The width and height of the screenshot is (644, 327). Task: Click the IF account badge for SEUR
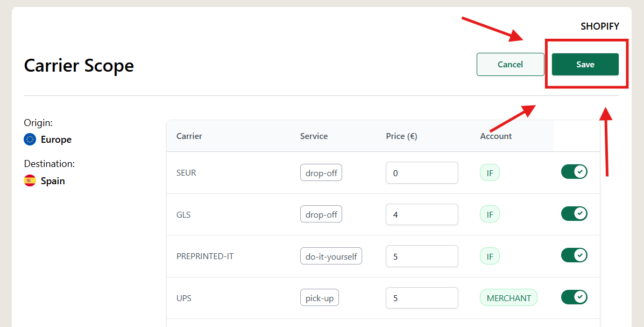pyautogui.click(x=490, y=173)
